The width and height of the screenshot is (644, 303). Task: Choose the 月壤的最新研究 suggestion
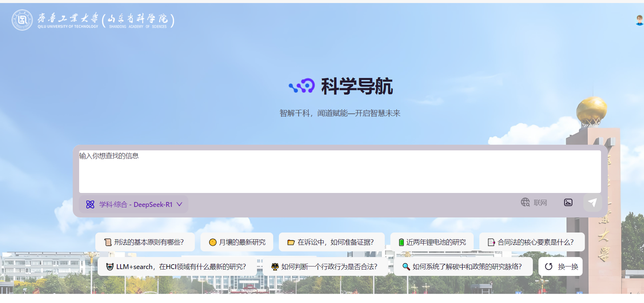tap(237, 242)
